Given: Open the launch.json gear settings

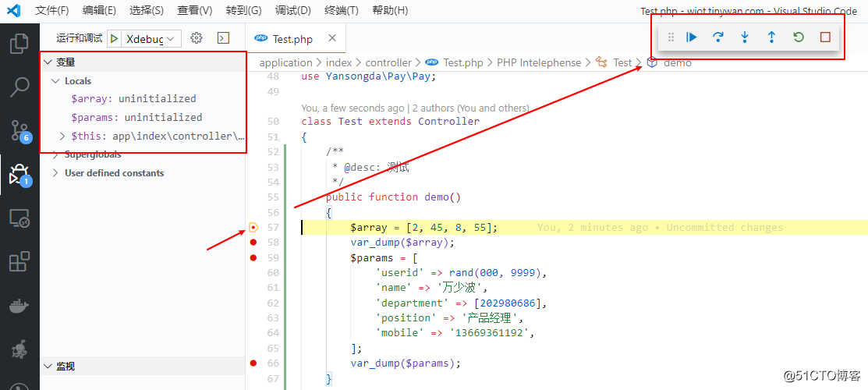Looking at the screenshot, I should click(x=197, y=38).
